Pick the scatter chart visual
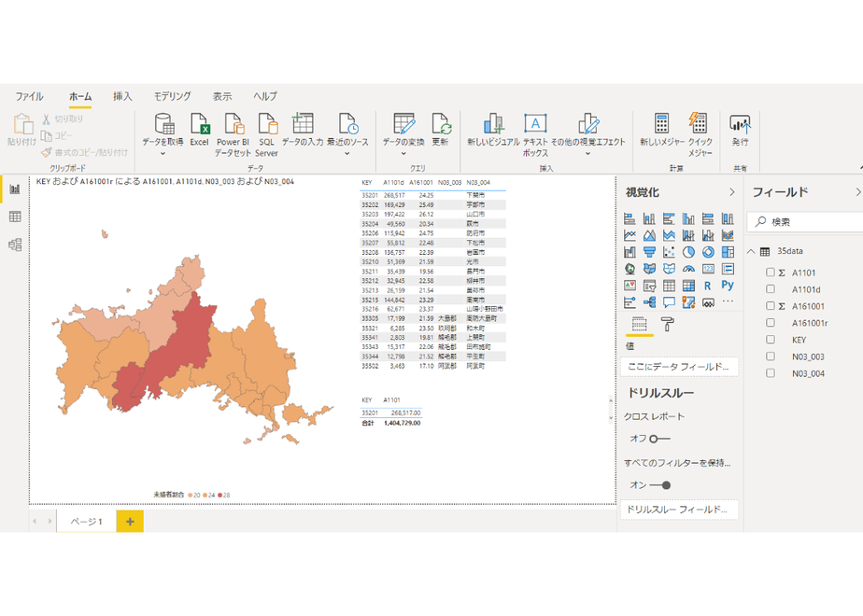863x616 pixels. tap(669, 252)
